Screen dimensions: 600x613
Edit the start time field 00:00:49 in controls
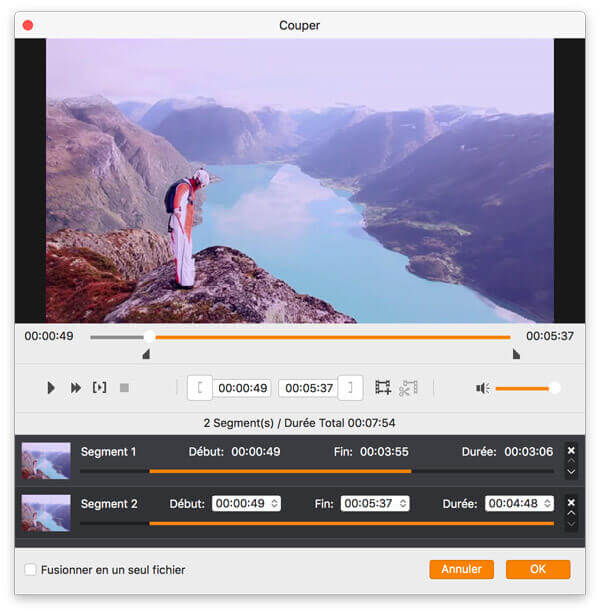pyautogui.click(x=242, y=388)
